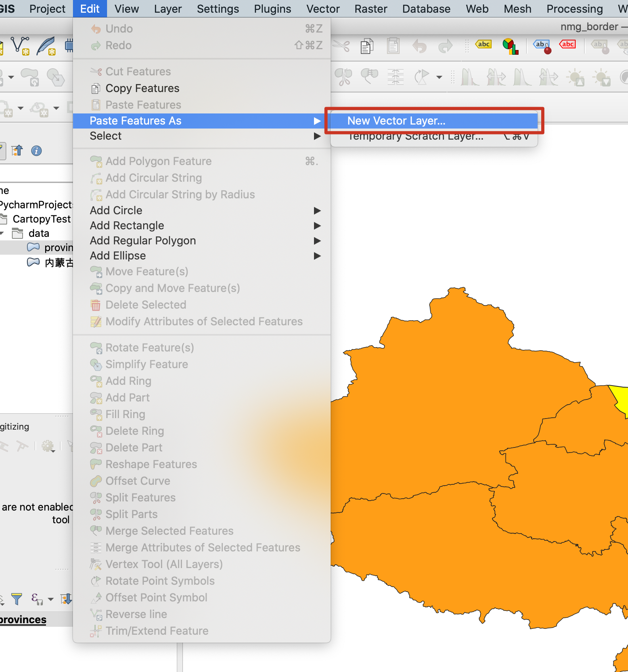Click the provinces link at bottom left
Image resolution: width=628 pixels, height=672 pixels.
coord(23,620)
